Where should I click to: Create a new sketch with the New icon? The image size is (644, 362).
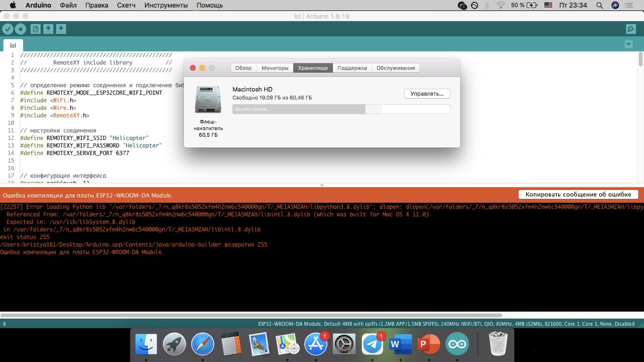[36, 29]
